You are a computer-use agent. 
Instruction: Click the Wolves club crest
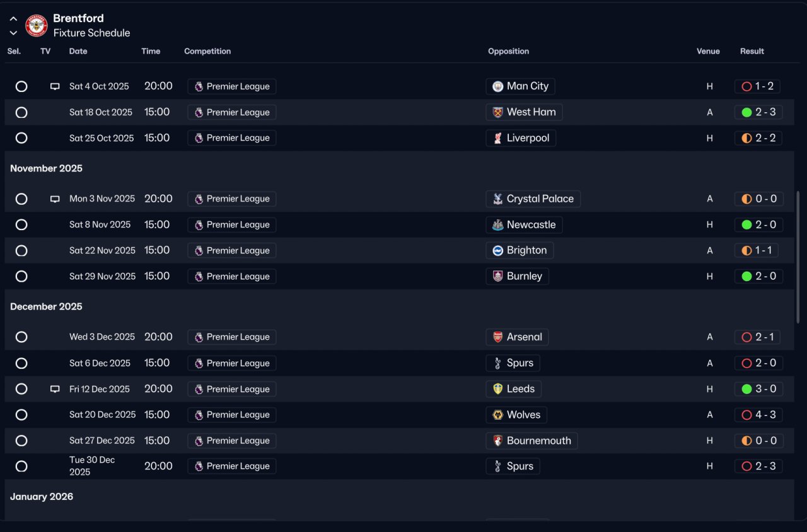point(498,415)
